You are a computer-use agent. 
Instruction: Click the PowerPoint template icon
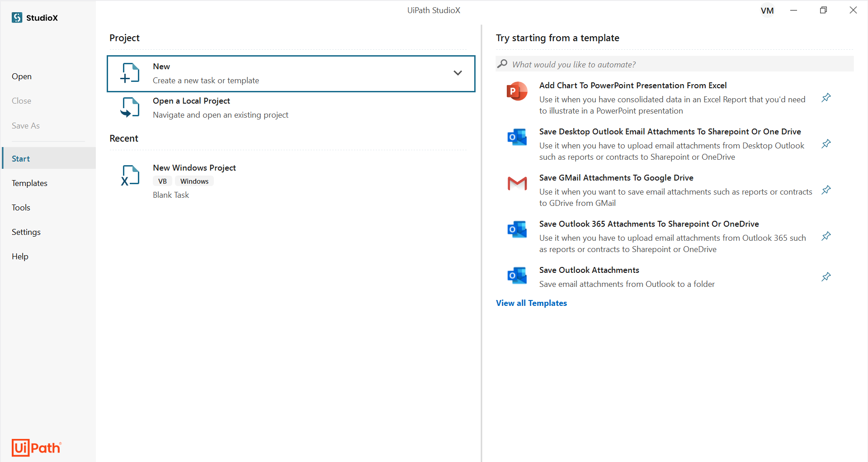tap(517, 91)
